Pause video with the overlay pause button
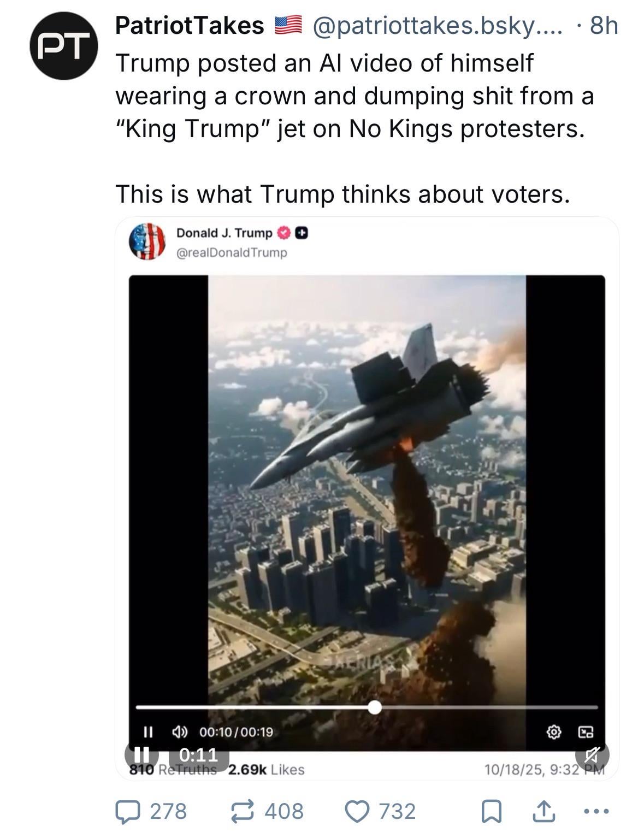The image size is (644, 832). (141, 755)
